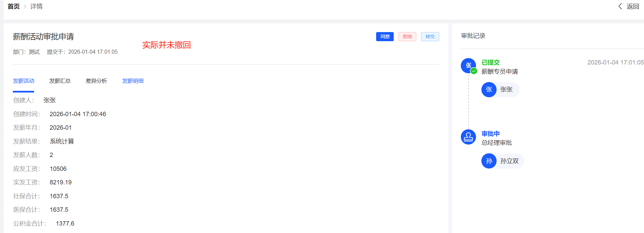
Task: Open the 发薪明细 tab
Action: 133,81
